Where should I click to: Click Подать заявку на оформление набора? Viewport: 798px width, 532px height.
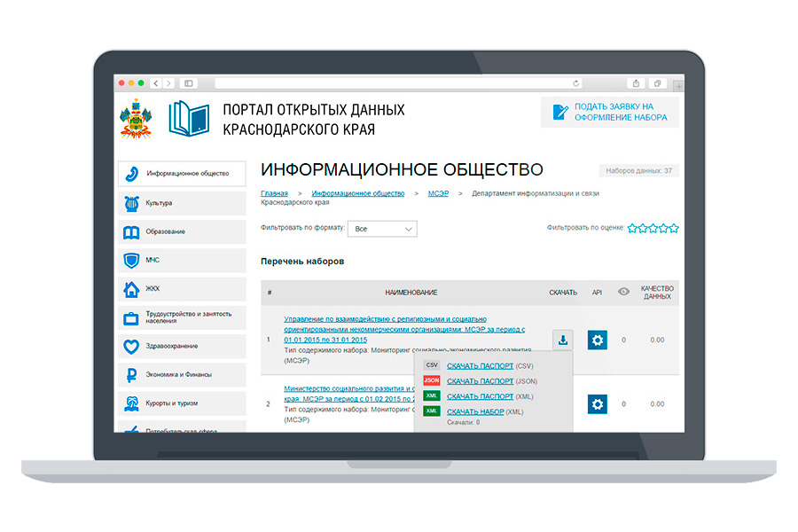coord(610,112)
